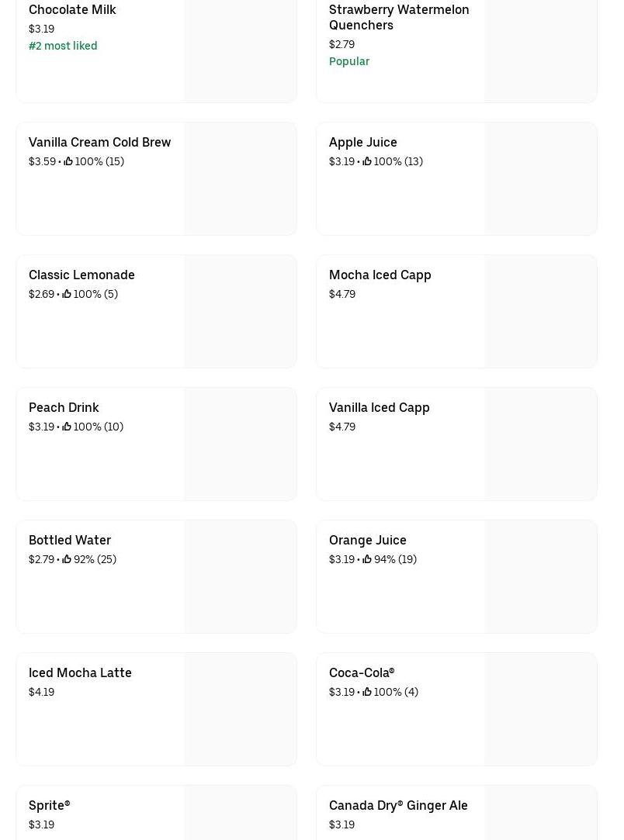The width and height of the screenshot is (624, 840).
Task: Click thumbs-up icon on Bottled Water
Action: click(67, 559)
